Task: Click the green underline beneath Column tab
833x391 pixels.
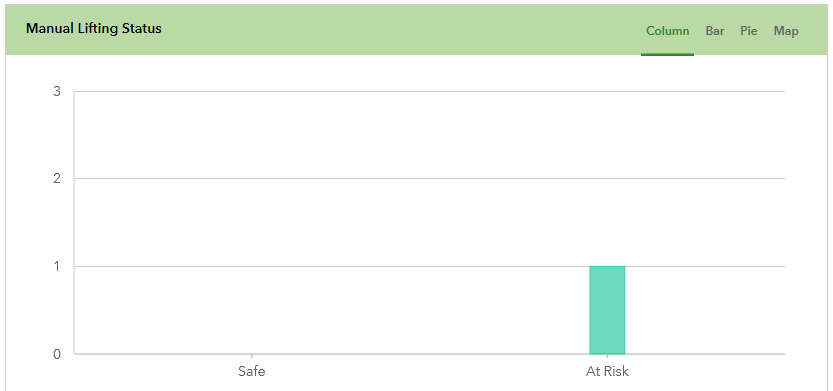Action: tap(667, 54)
